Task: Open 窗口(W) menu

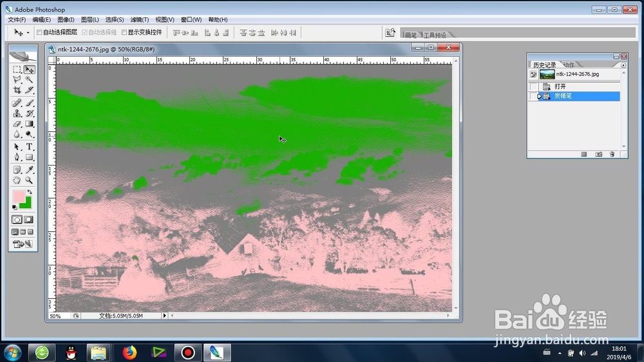Action: click(x=191, y=19)
